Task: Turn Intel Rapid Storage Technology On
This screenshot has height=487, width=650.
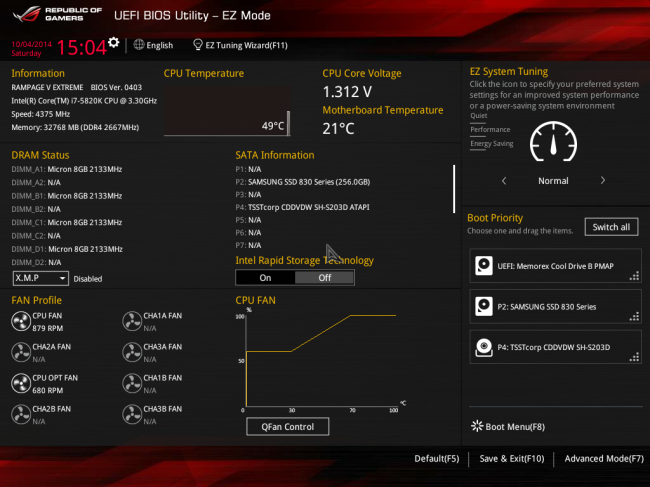Action: (265, 278)
